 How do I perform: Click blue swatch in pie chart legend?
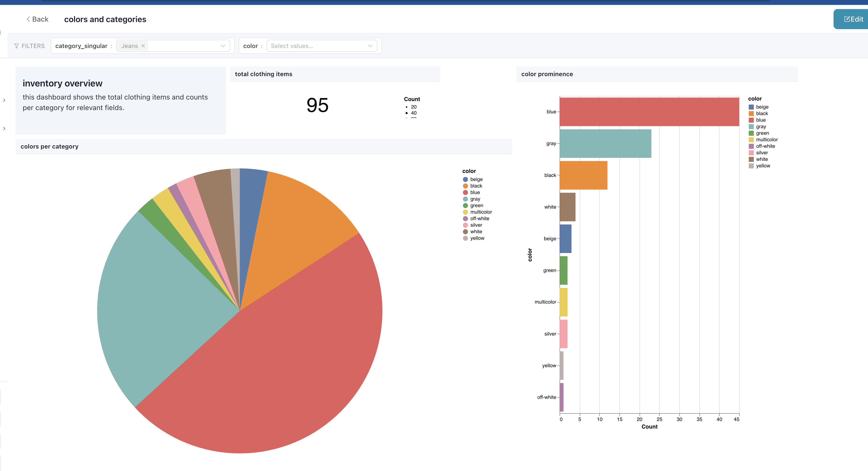tap(465, 193)
